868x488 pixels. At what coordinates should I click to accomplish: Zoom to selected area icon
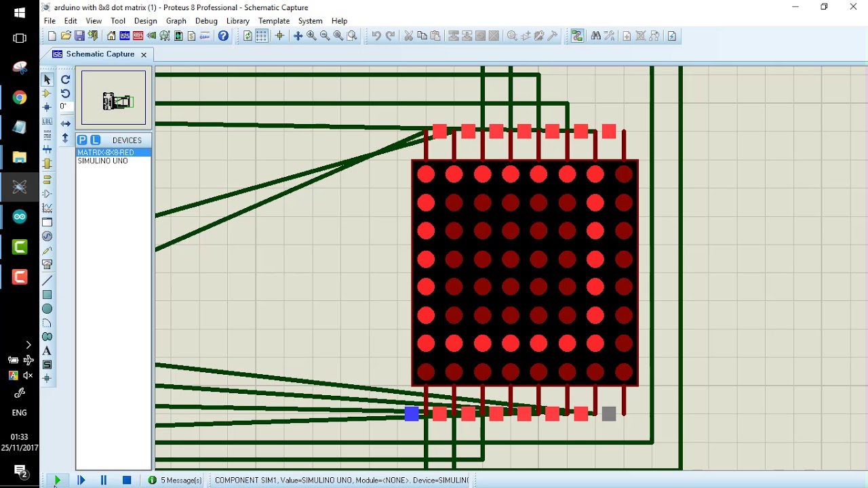[x=352, y=36]
